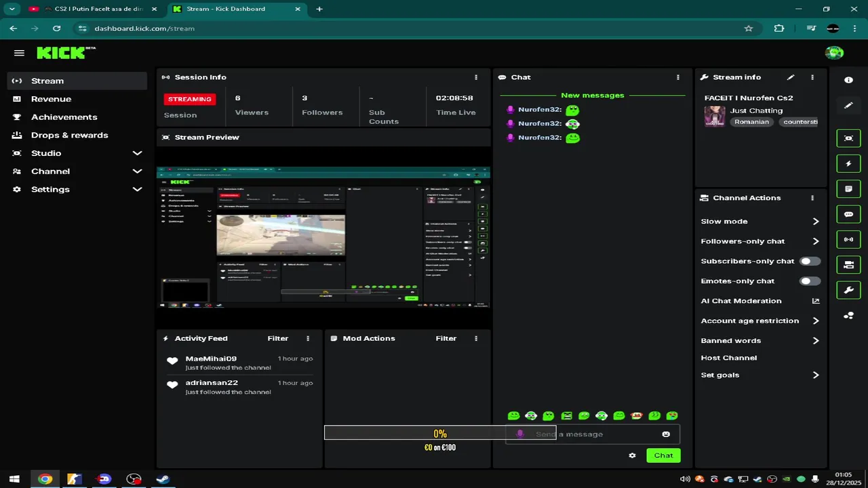The image size is (868, 488).
Task: Toggle the Activity Feed lightning panel icon
Action: pos(848,164)
